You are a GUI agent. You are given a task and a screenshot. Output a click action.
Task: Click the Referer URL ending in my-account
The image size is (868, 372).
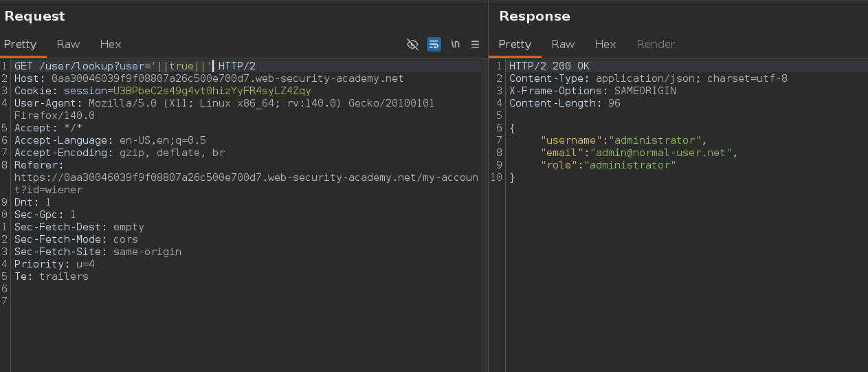(x=246, y=177)
